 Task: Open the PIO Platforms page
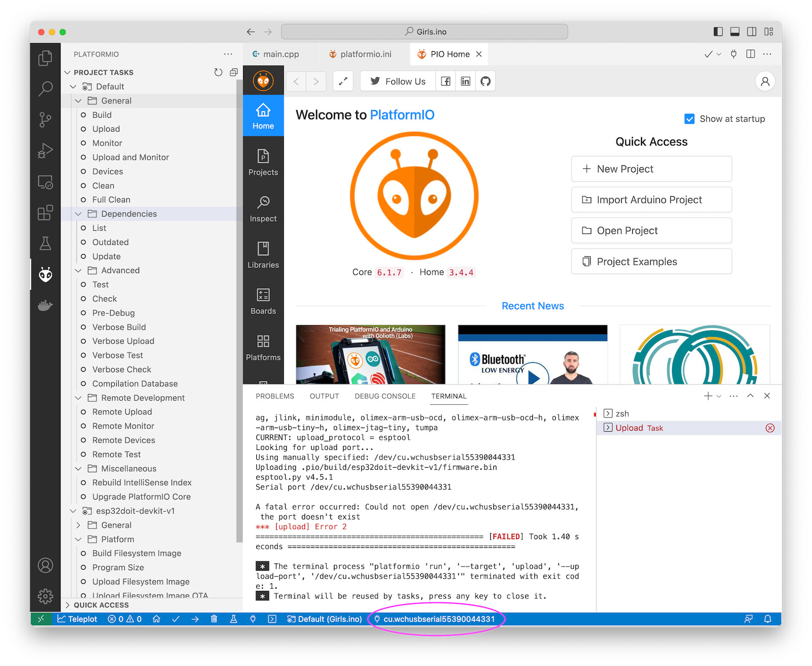click(263, 347)
